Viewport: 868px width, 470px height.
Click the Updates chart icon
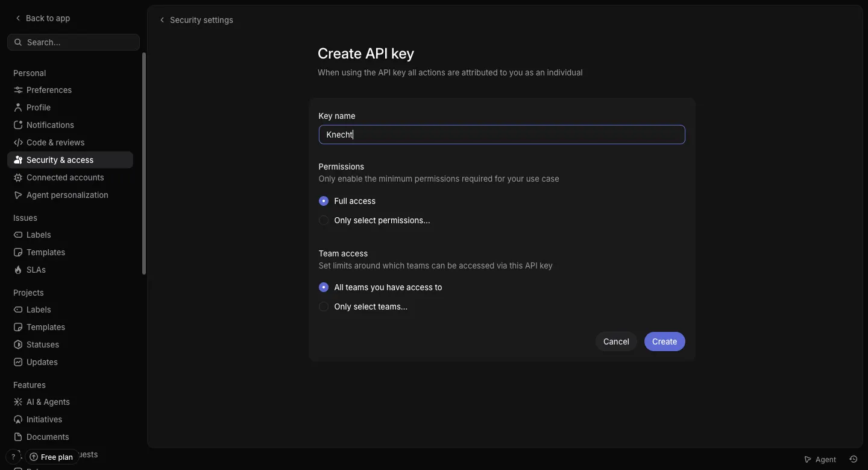click(18, 362)
